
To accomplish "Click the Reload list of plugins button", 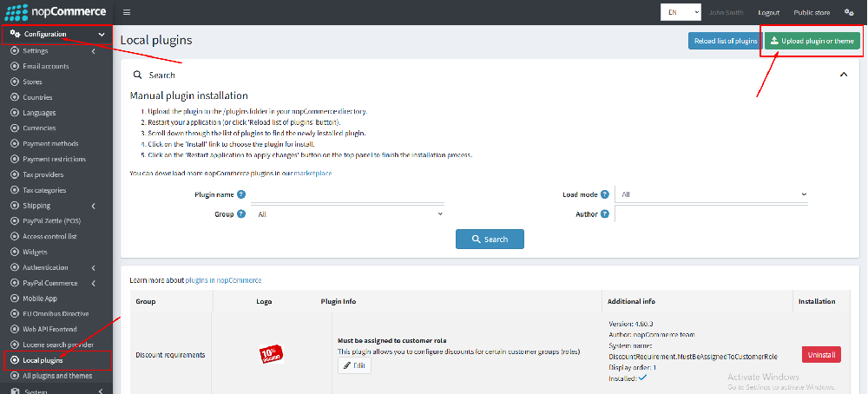I will 725,41.
